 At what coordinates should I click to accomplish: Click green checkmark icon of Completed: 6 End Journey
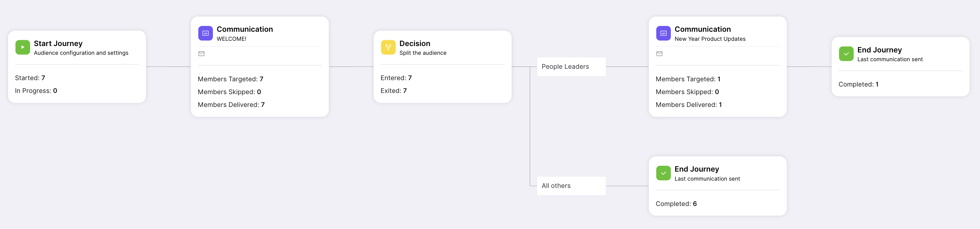point(663,173)
